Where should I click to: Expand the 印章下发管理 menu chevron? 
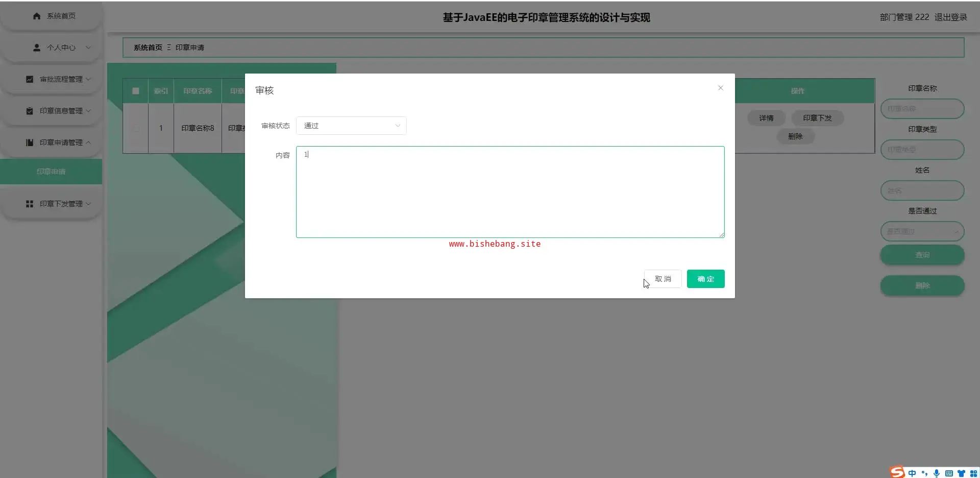[x=88, y=204]
